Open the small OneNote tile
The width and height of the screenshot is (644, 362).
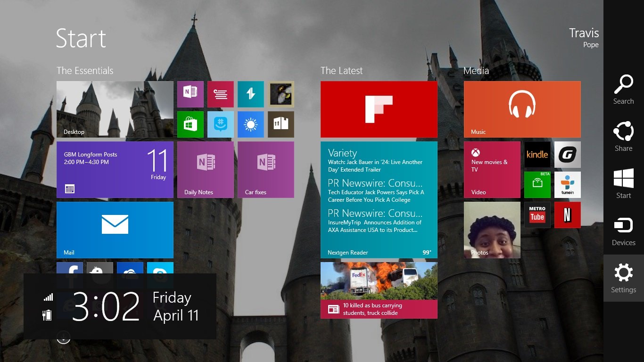[190, 94]
